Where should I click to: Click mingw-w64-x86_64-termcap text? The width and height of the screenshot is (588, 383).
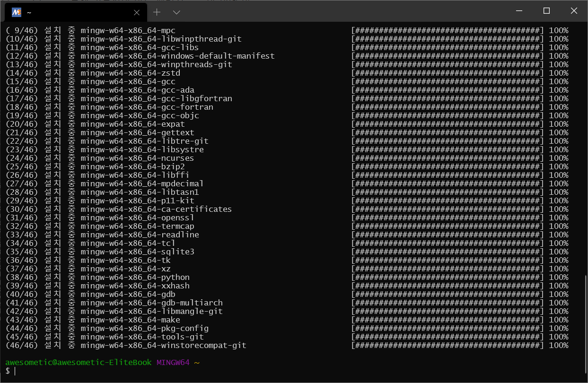pyautogui.click(x=138, y=226)
